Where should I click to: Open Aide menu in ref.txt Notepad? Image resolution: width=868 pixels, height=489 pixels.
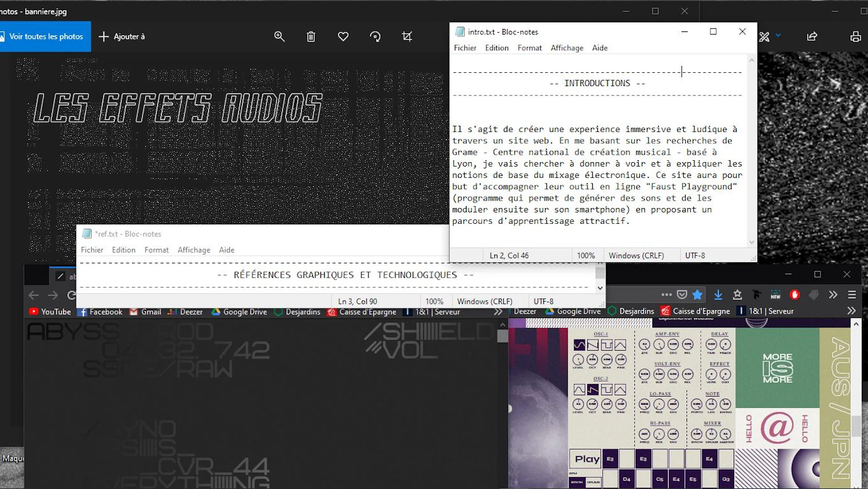(227, 250)
